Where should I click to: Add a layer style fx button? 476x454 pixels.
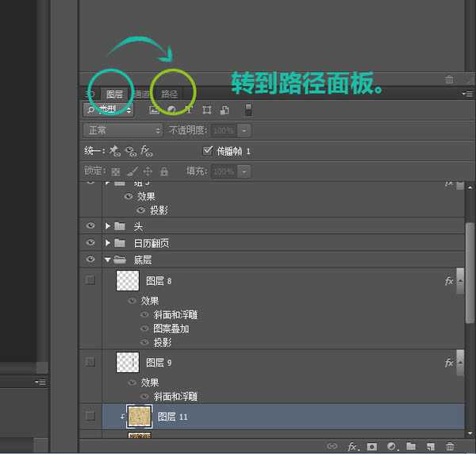pos(353,446)
